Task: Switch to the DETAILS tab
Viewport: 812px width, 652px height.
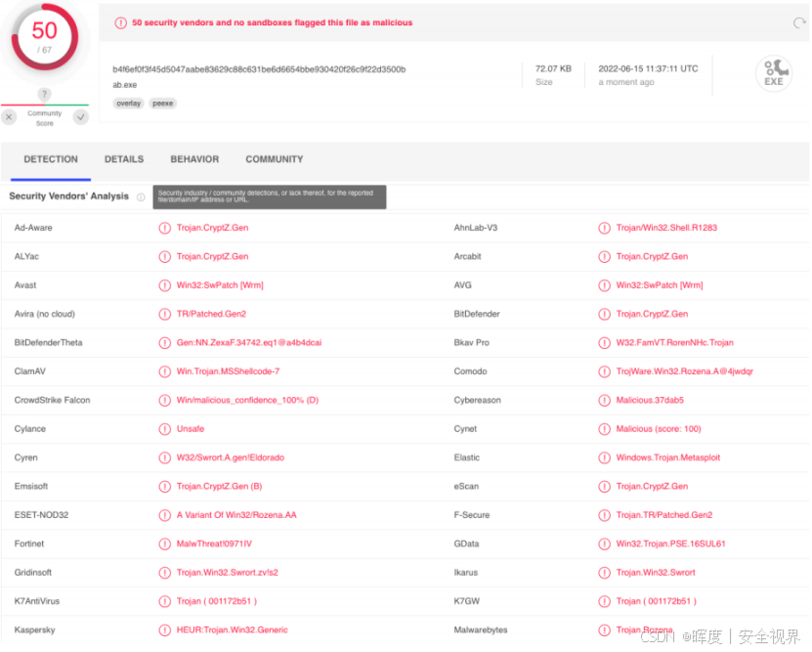Action: click(x=124, y=159)
